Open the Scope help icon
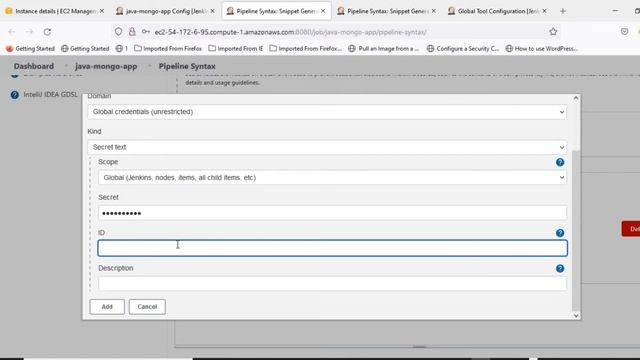The height and width of the screenshot is (360, 640). click(560, 162)
